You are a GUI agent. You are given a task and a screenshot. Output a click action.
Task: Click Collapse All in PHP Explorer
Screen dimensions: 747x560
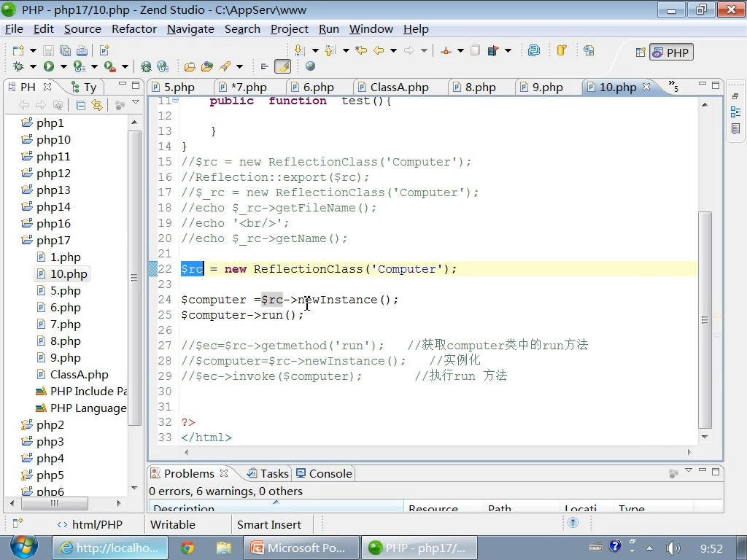click(x=80, y=105)
